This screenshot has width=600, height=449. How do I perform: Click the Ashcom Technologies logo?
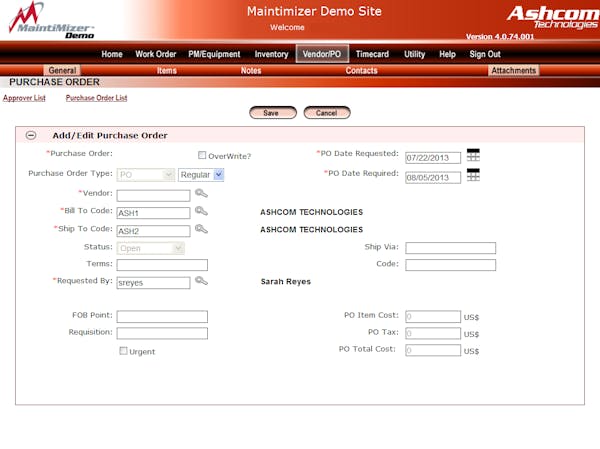553,17
